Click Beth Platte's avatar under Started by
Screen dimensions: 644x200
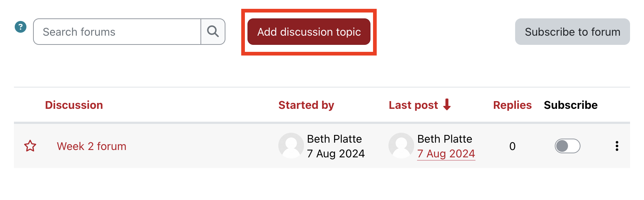pos(291,146)
